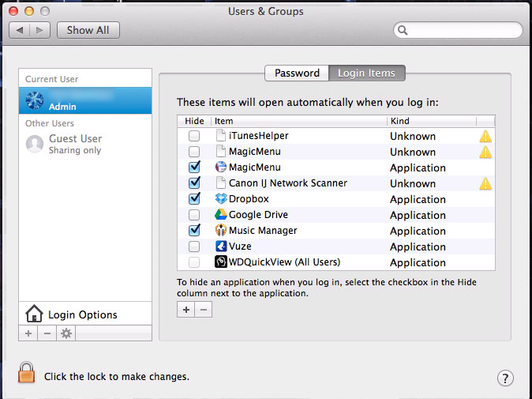Click the iTunesHelper document icon
Screen dimensions: 532x399
(221, 135)
